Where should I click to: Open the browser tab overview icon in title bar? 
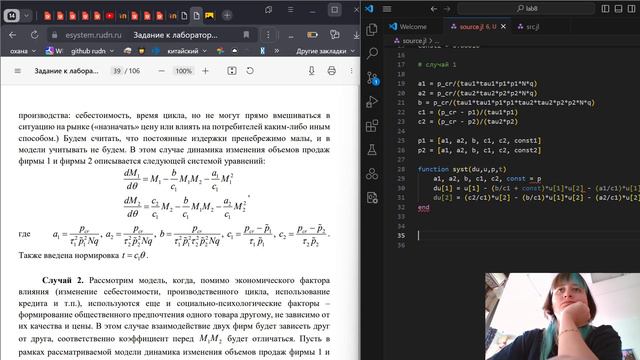(268, 10)
